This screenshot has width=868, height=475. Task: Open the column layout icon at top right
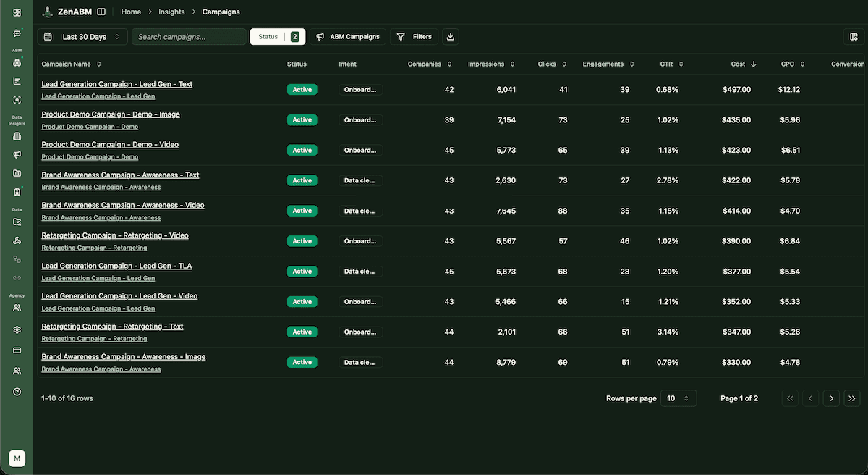click(x=852, y=36)
